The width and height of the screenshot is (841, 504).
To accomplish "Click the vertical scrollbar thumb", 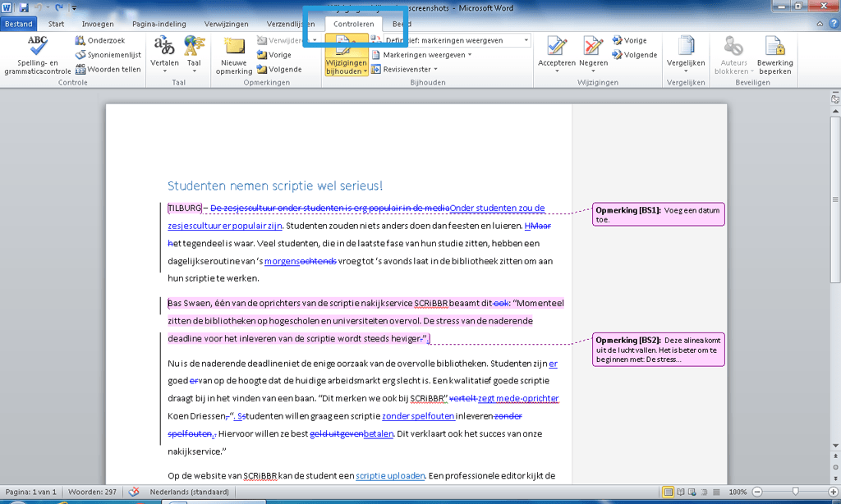I will (835, 199).
